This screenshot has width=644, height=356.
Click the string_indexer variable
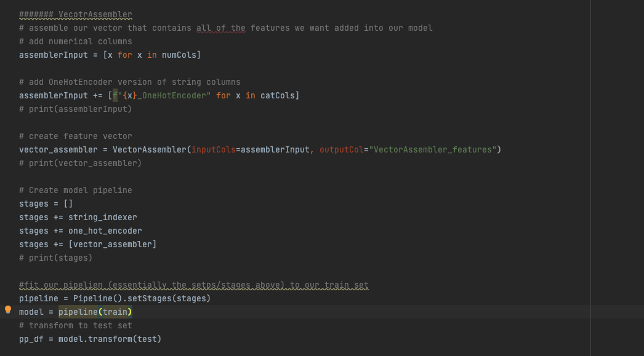click(102, 216)
